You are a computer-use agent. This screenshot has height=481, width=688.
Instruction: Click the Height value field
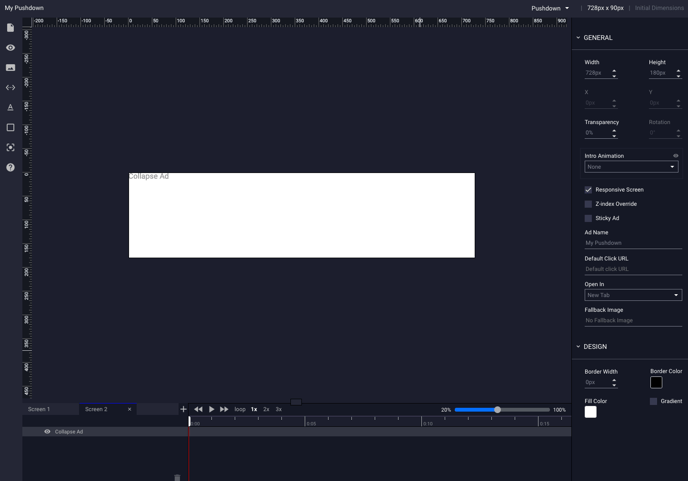[662, 73]
